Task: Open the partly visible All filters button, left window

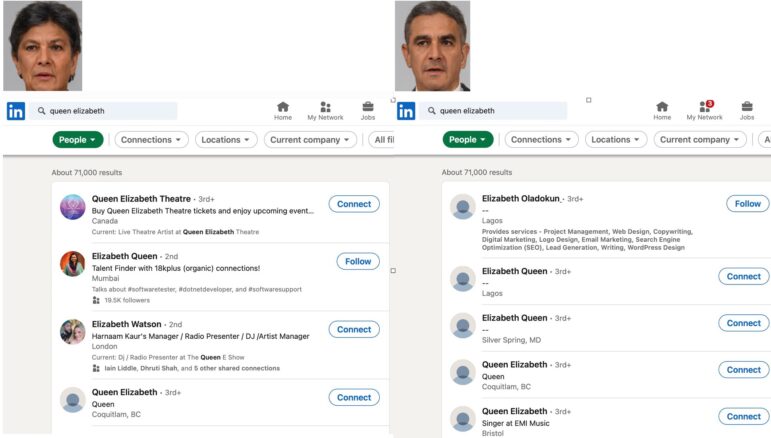Action: click(382, 140)
